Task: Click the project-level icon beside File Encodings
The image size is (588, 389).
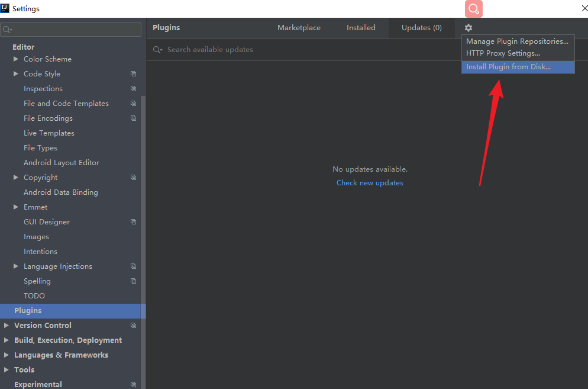Action: [133, 118]
